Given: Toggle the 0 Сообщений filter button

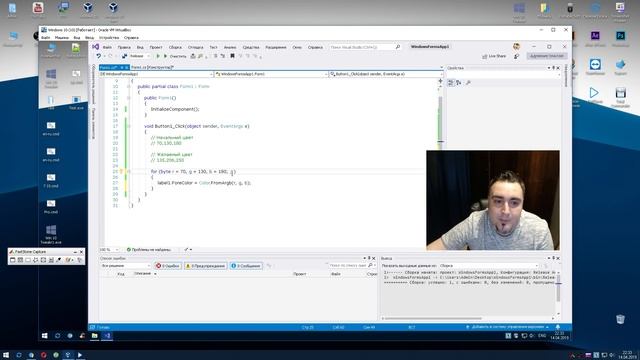Looking at the screenshot, I should (x=246, y=266).
